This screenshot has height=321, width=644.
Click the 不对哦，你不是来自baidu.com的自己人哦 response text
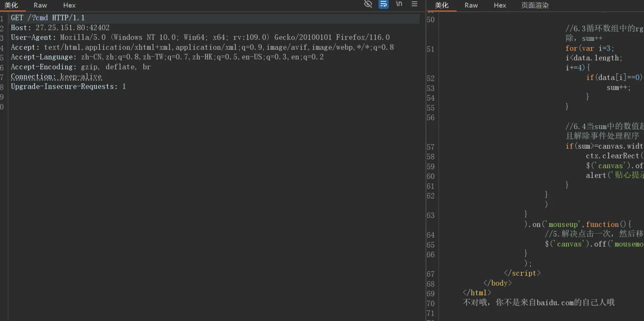[x=538, y=302]
